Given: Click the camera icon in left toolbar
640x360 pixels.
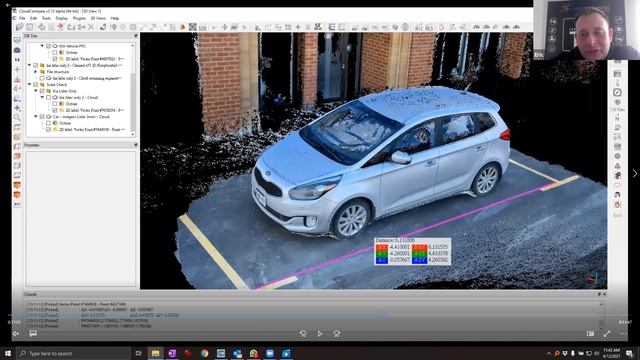Looking at the screenshot, I should coord(17,50).
